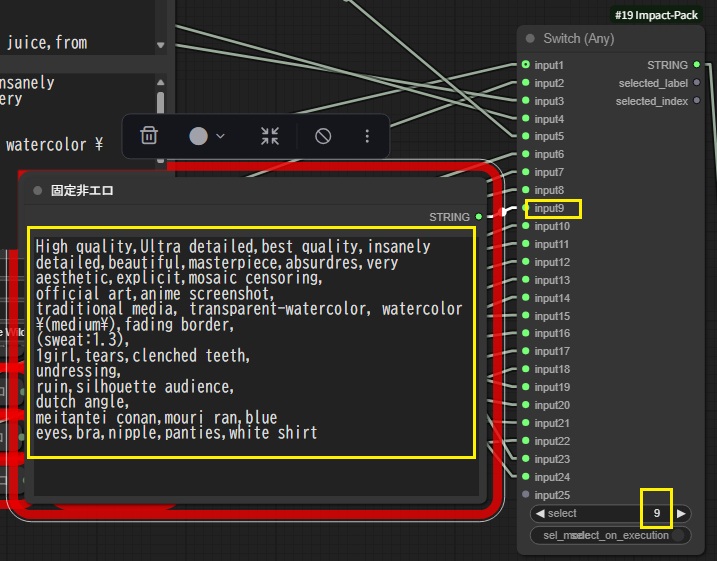Image resolution: width=717 pixels, height=561 pixels.
Task: Delete the selected node with the trash icon
Action: click(x=149, y=136)
